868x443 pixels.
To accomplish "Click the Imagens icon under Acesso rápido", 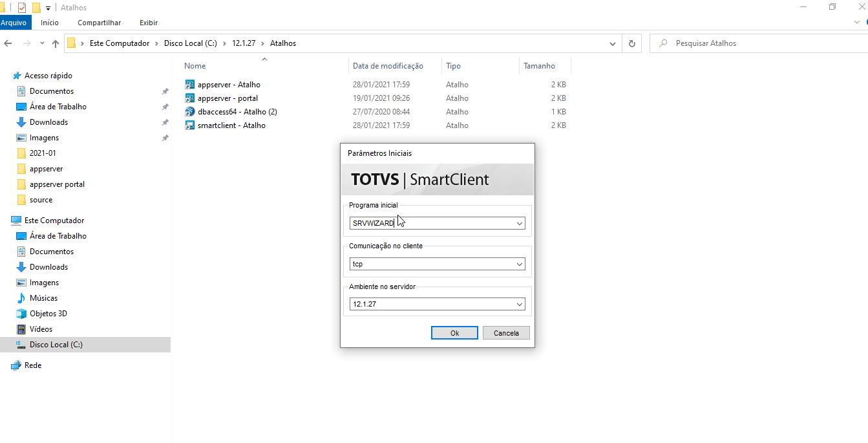I will tap(21, 138).
